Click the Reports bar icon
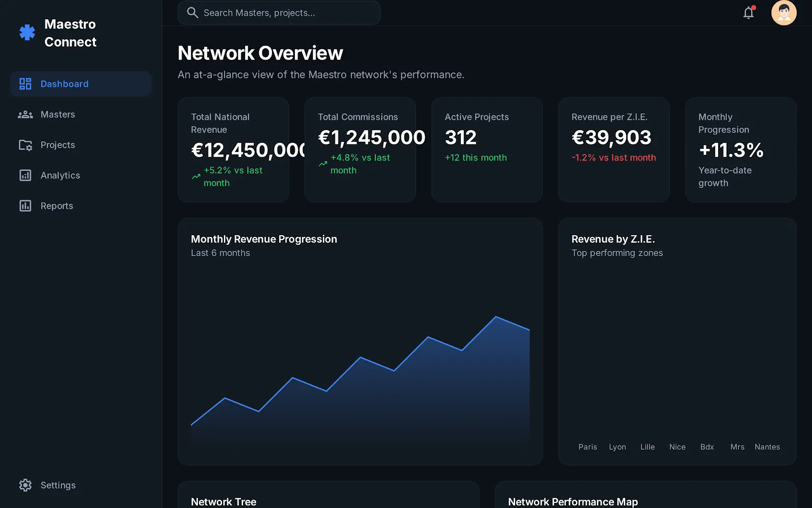Image resolution: width=812 pixels, height=508 pixels. pos(25,206)
